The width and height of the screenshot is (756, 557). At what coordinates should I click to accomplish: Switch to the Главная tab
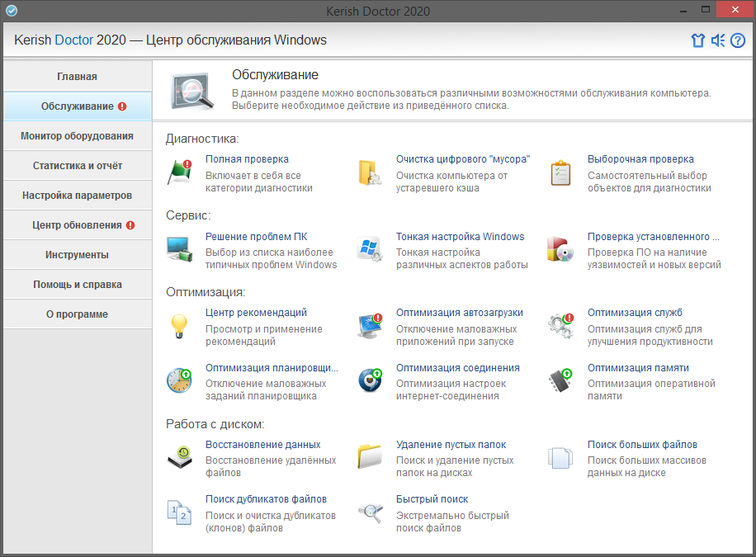77,77
